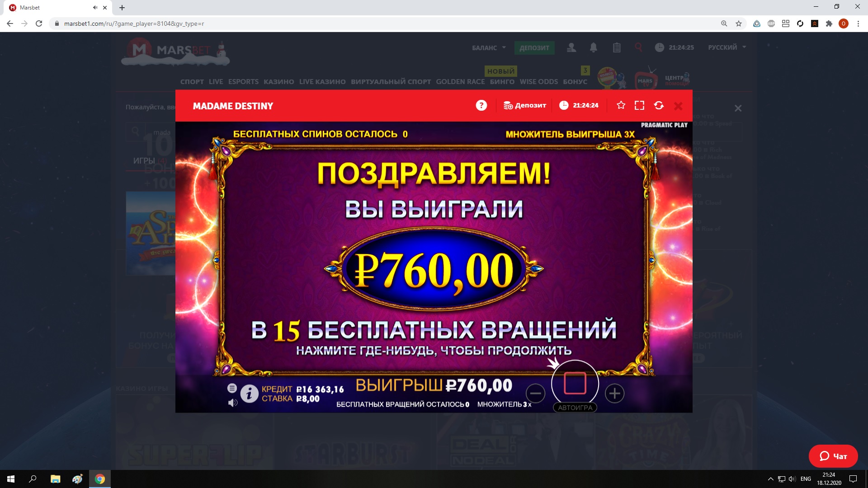Switch game to fullscreen mode

coord(639,105)
